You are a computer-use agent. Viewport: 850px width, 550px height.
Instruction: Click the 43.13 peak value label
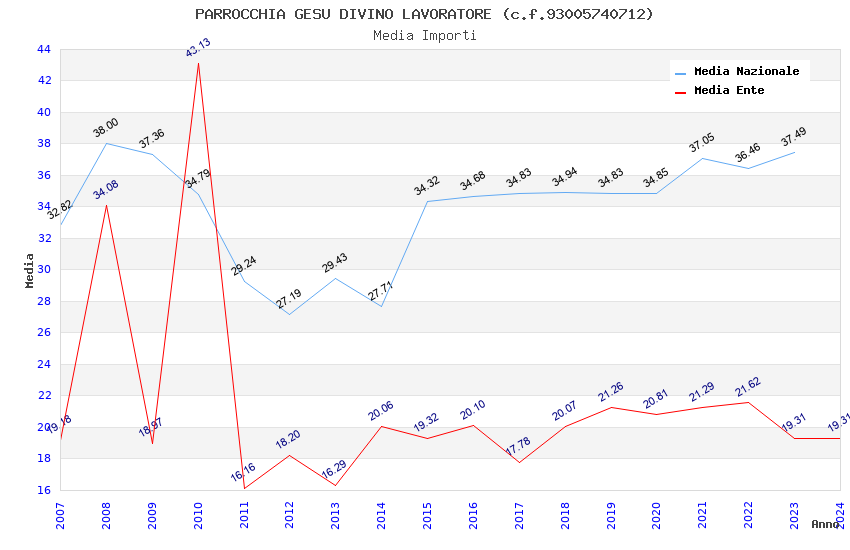click(198, 47)
